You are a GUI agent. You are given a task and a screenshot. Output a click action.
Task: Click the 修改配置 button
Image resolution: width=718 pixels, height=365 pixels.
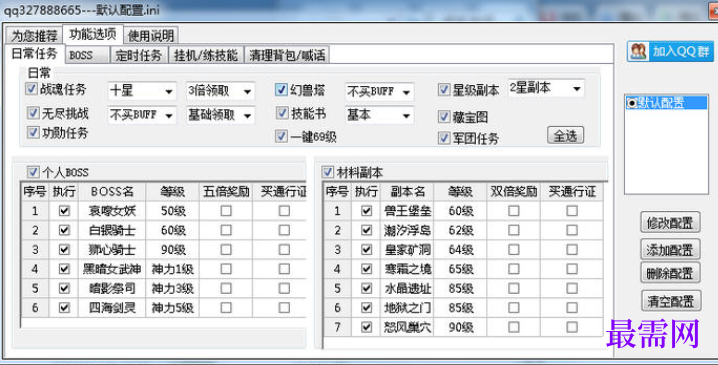coord(670,223)
